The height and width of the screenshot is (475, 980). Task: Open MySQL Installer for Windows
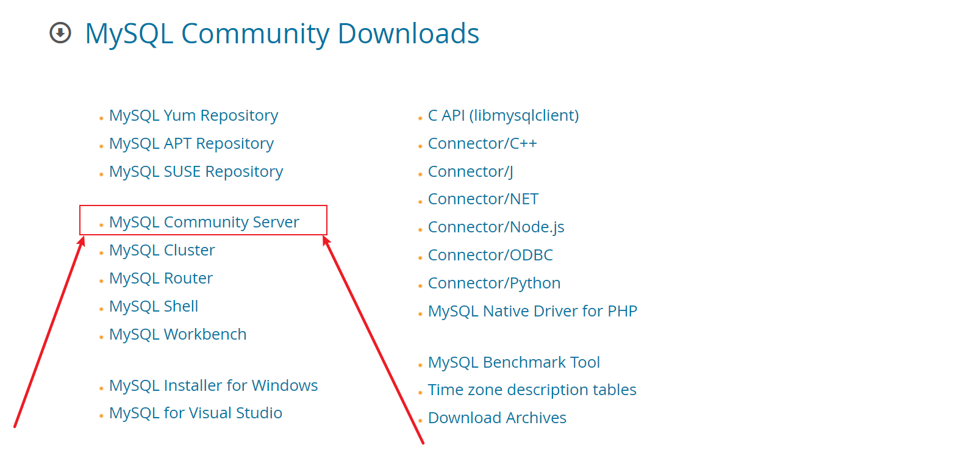213,385
